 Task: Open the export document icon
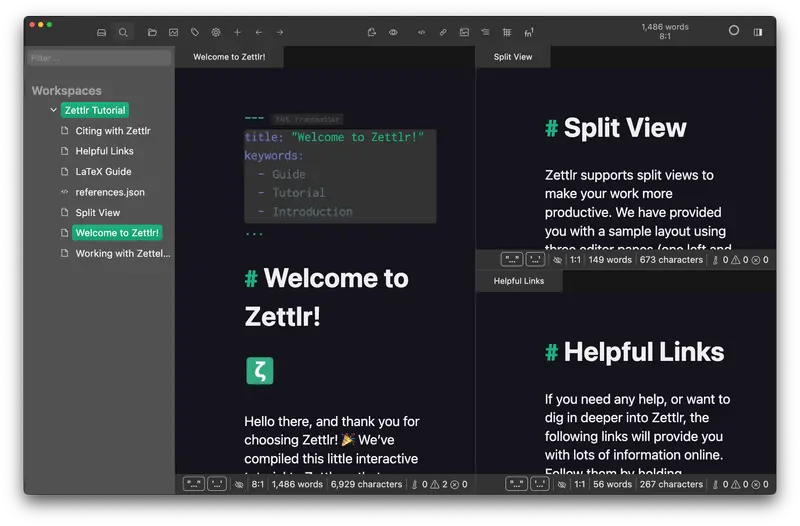(372, 32)
